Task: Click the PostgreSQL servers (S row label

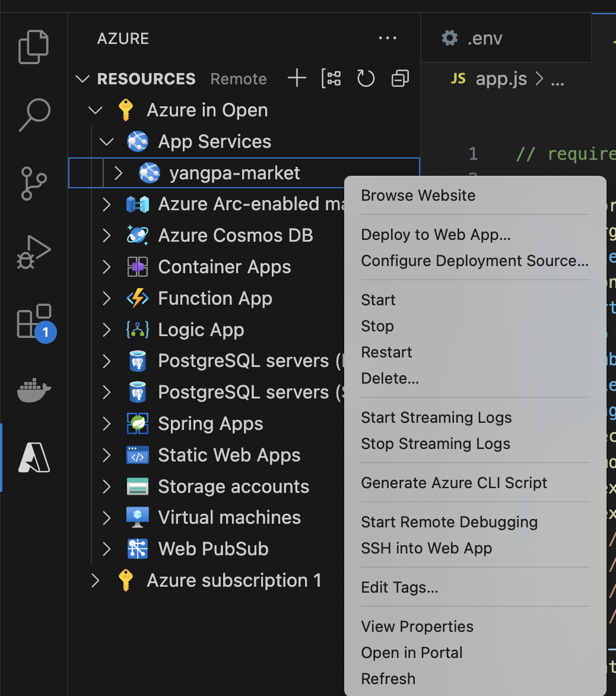Action: pos(250,393)
